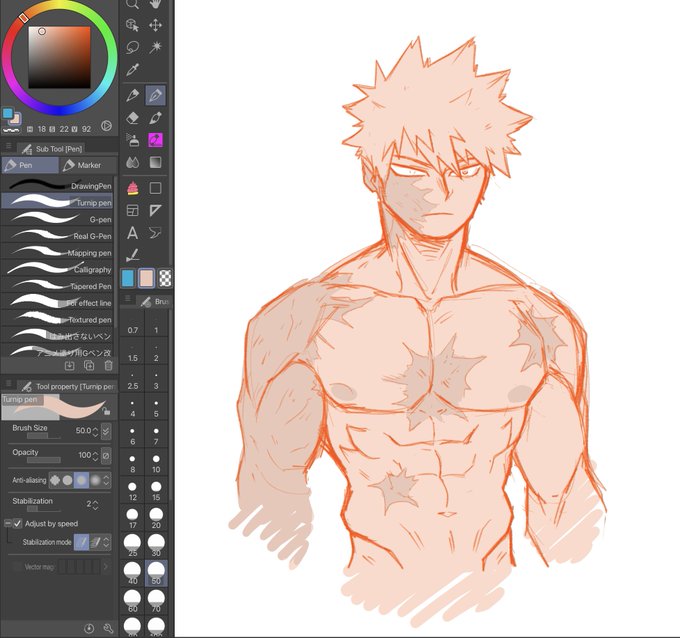The width and height of the screenshot is (680, 638).
Task: Select the Eraser tool
Action: 132,118
